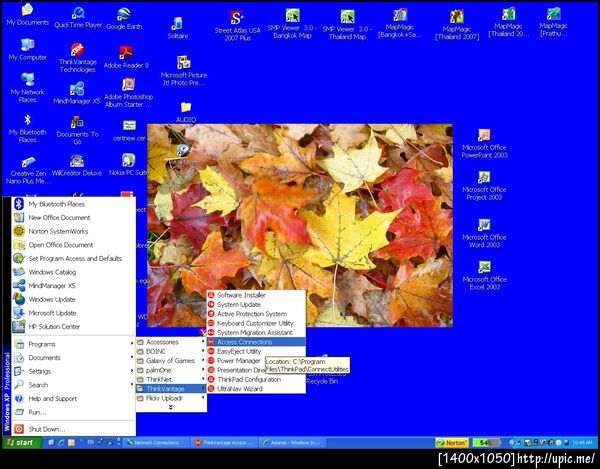Launch Adobe Reader 8 from the desktop
Viewport: 600px width, 469px height.
click(x=126, y=57)
